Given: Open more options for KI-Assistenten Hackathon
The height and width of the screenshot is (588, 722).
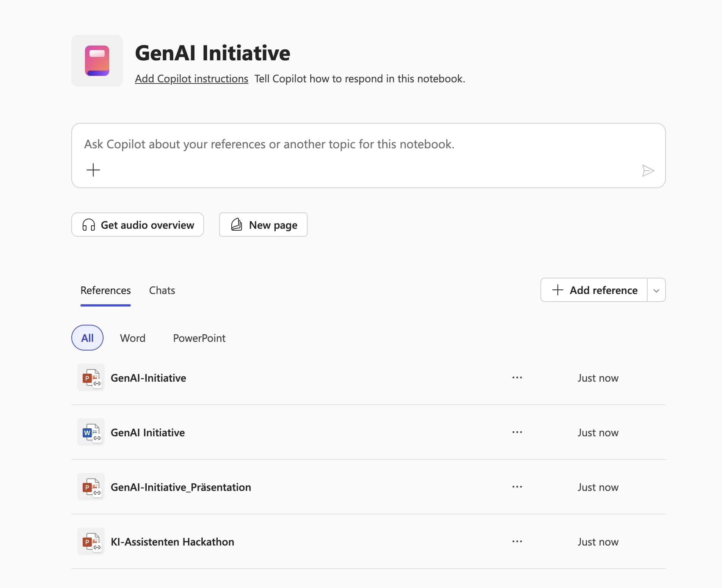Looking at the screenshot, I should (x=517, y=542).
